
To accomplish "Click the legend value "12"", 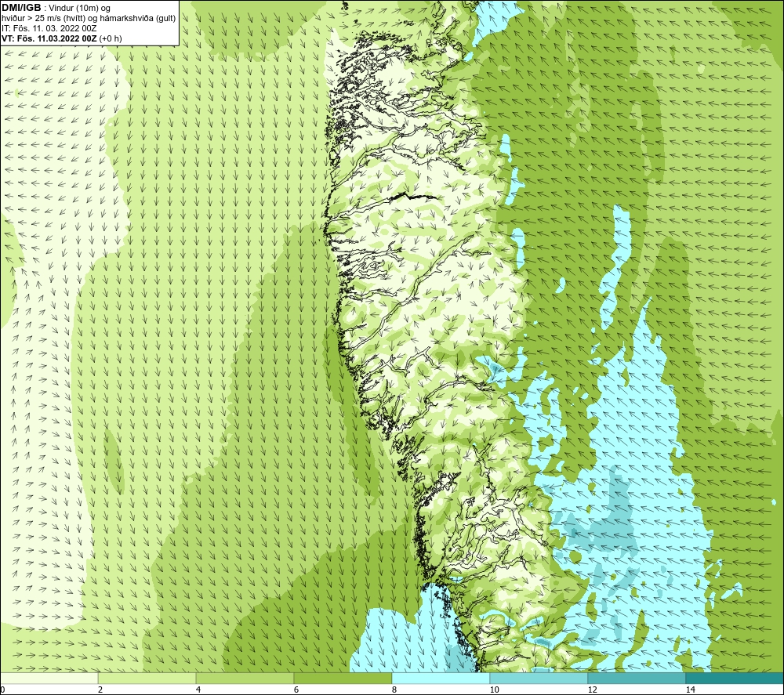I will click(592, 690).
